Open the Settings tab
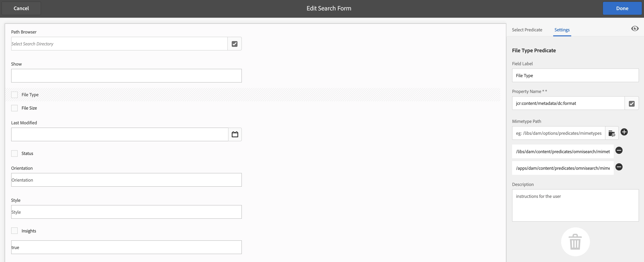 (x=562, y=30)
